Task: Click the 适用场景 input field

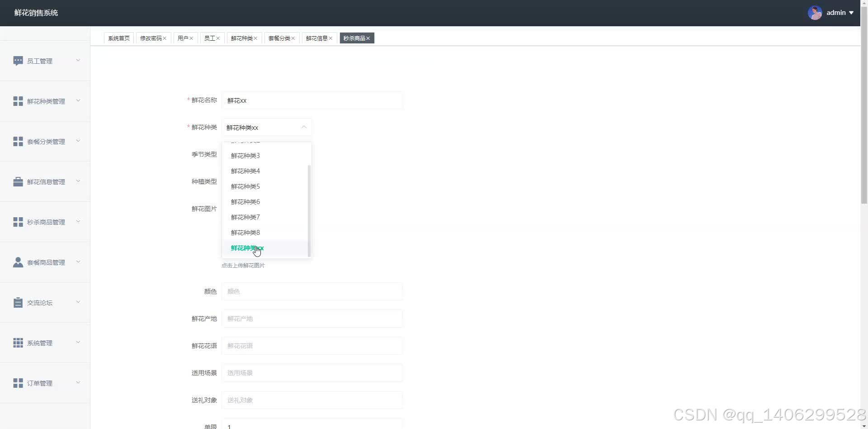Action: [x=312, y=373]
